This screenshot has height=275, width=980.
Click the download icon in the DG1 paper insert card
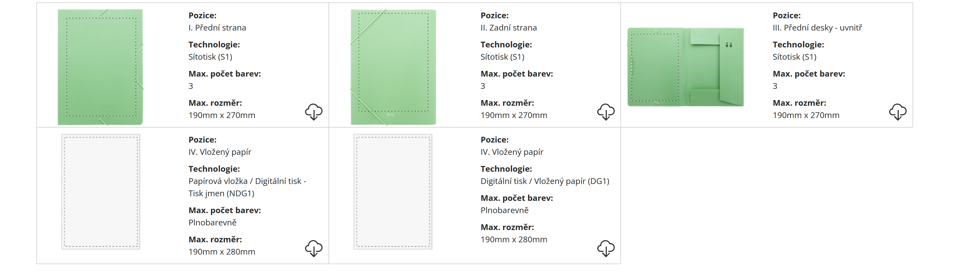pyautogui.click(x=606, y=248)
